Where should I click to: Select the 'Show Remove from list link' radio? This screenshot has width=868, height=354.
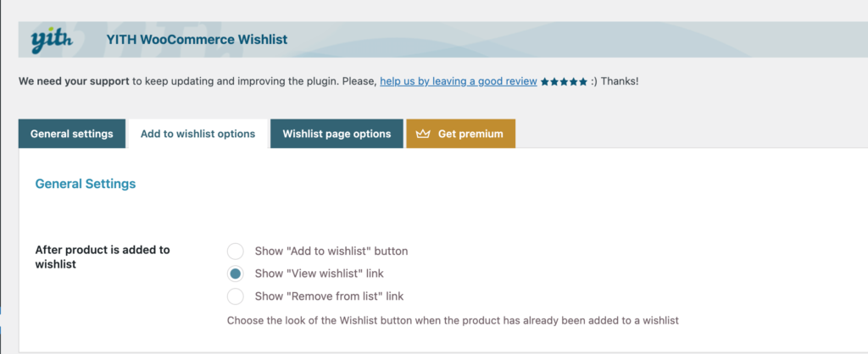236,296
